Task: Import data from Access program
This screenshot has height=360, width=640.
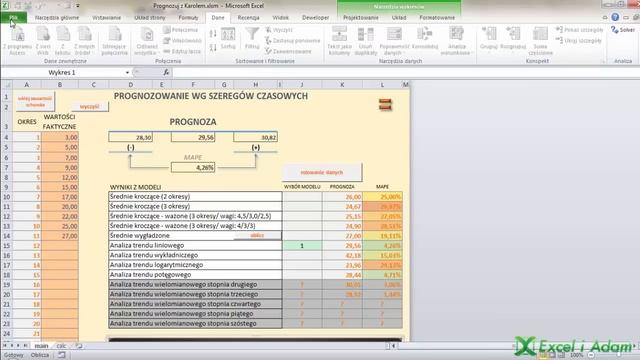Action: pos(17,41)
